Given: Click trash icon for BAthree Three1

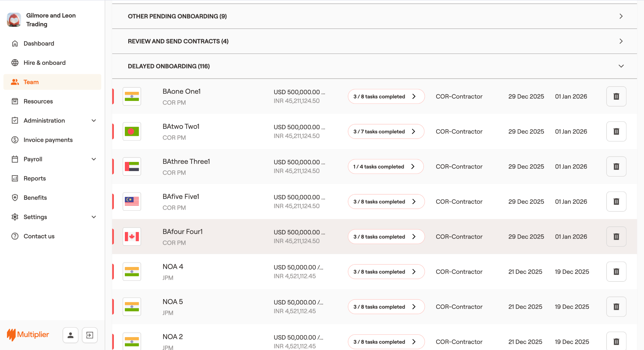Looking at the screenshot, I should click(x=616, y=167).
